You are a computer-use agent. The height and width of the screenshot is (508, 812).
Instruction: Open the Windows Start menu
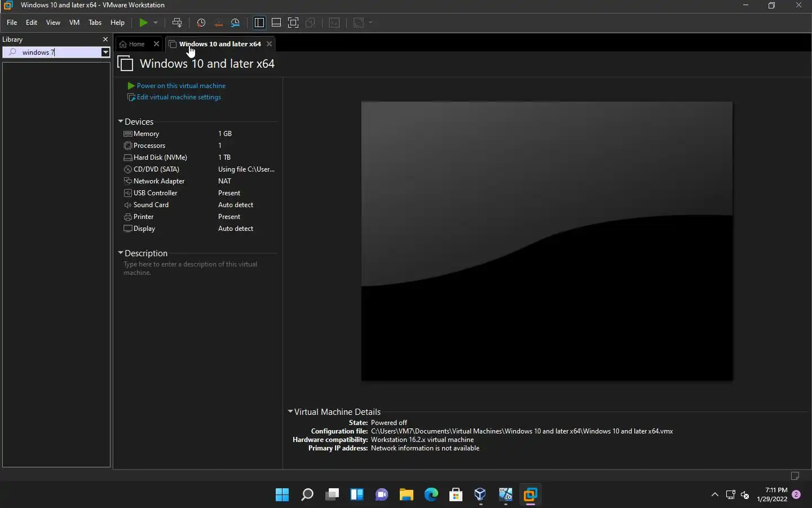[282, 495]
